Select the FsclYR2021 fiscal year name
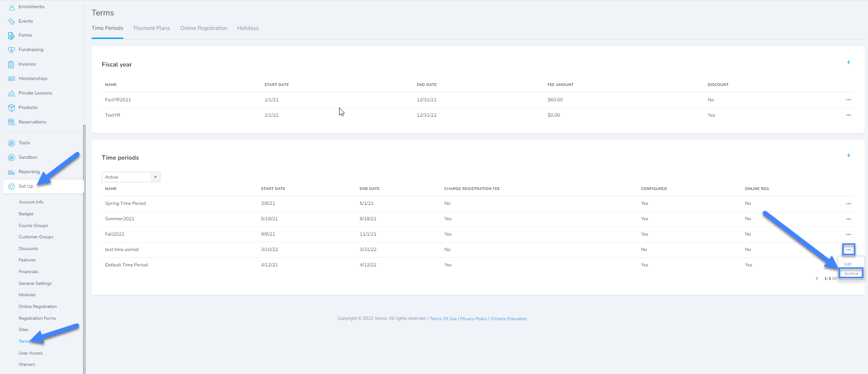This screenshot has width=868, height=374. click(118, 100)
